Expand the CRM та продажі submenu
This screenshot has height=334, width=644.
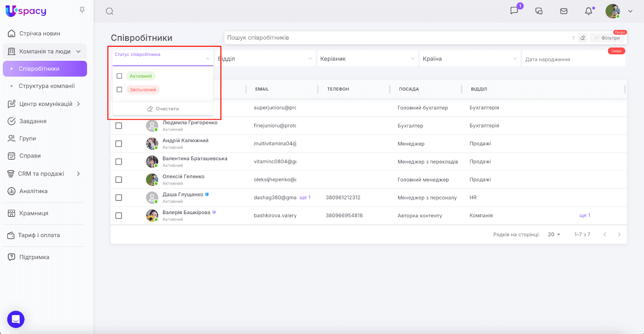(x=78, y=174)
